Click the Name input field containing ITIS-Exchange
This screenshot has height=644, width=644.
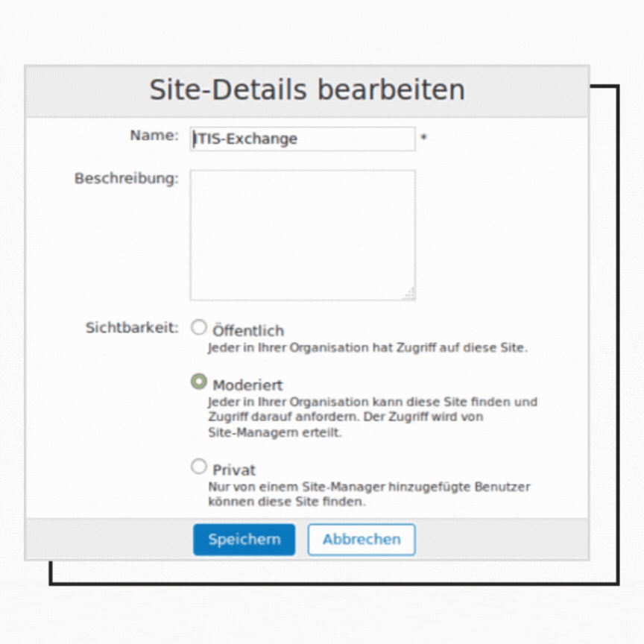pyautogui.click(x=302, y=139)
